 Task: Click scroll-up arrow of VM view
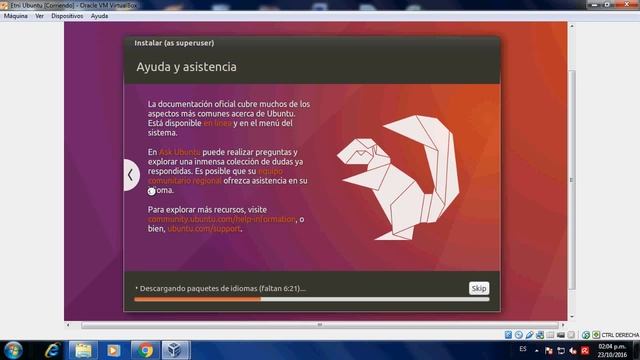coord(571,26)
